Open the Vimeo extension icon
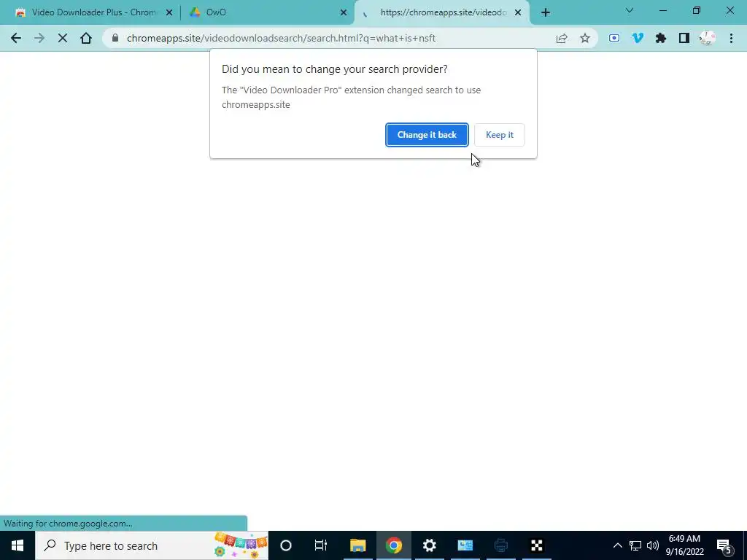Viewport: 747px width, 560px height. pyautogui.click(x=638, y=38)
